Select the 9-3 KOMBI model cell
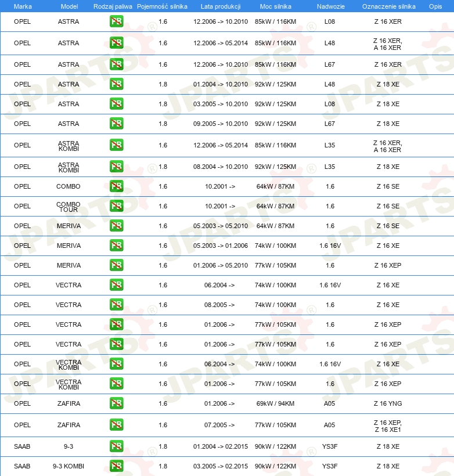The height and width of the screenshot is (476, 454). coord(69,466)
